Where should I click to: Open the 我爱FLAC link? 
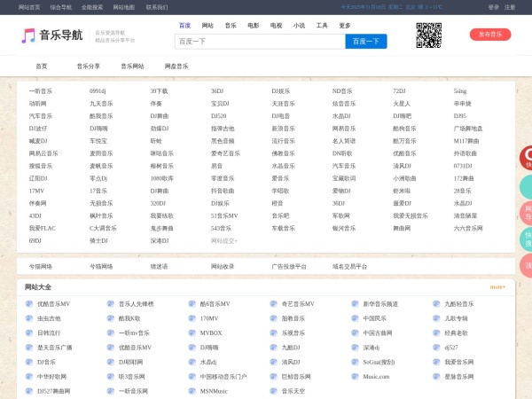click(x=43, y=229)
